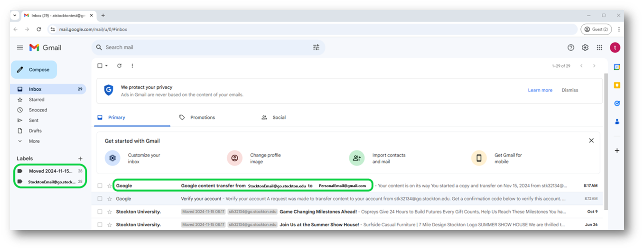Go to older messages arrow
Image resolution: width=644 pixels, height=250 pixels.
[594, 66]
